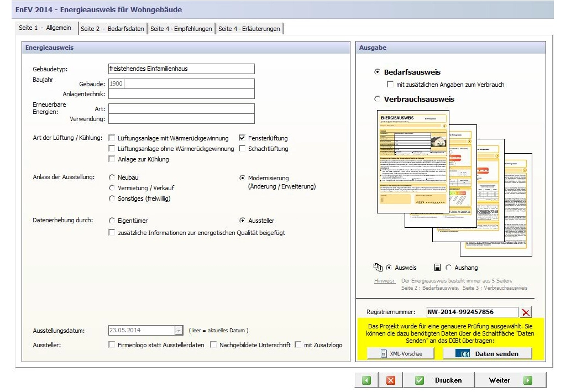Image resolution: width=566 pixels, height=392 pixels.
Task: Click the green back arrow button
Action: pos(366,380)
